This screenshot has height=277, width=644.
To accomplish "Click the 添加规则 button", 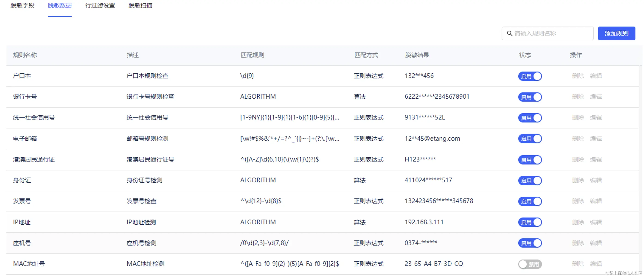I will (616, 33).
